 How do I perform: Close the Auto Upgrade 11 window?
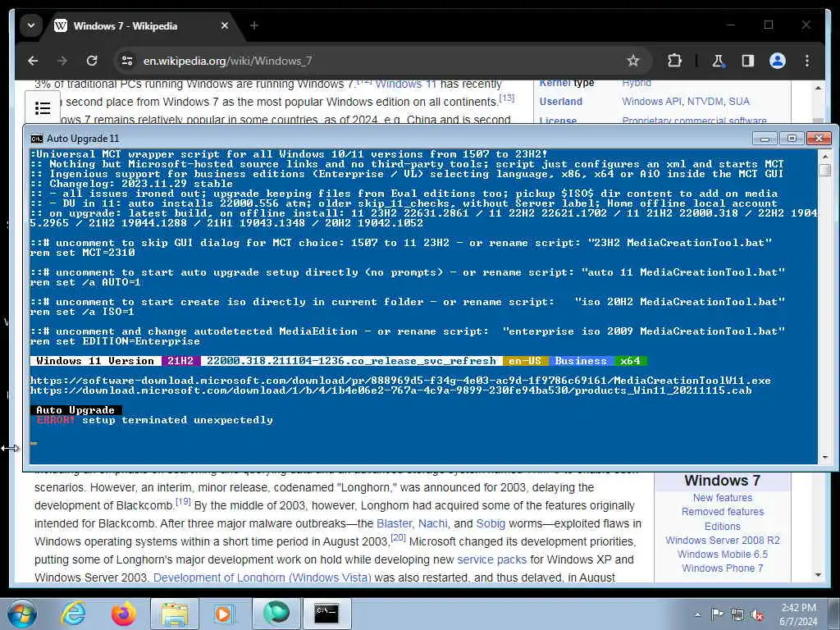819,139
